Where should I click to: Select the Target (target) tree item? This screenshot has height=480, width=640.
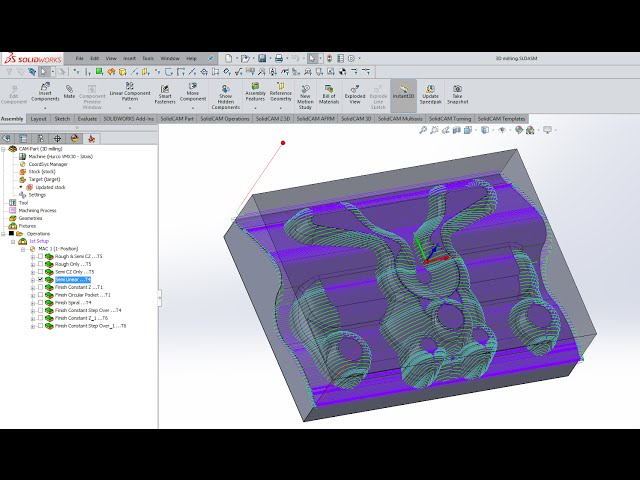point(44,180)
